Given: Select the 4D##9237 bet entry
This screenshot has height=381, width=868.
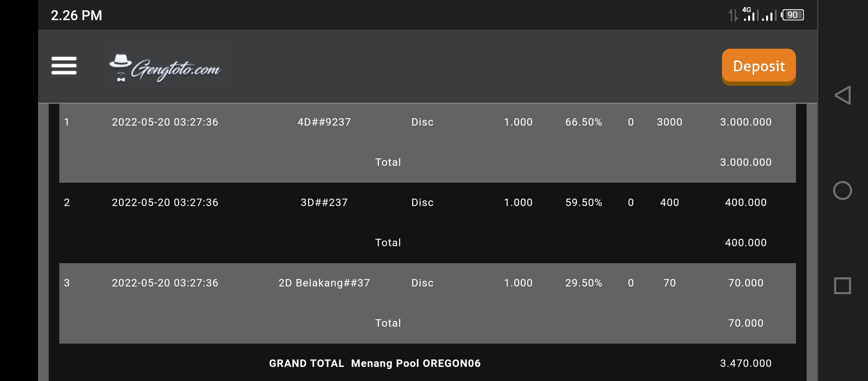Looking at the screenshot, I should point(324,122).
